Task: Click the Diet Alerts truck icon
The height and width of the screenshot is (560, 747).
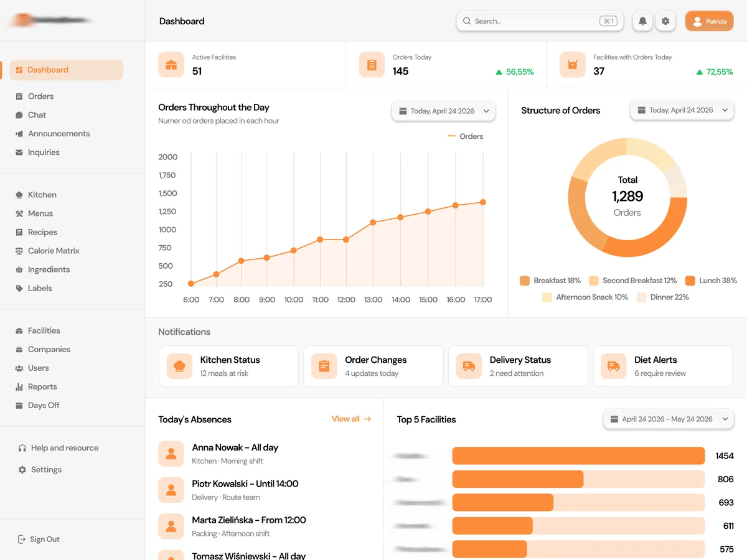Action: (614, 366)
